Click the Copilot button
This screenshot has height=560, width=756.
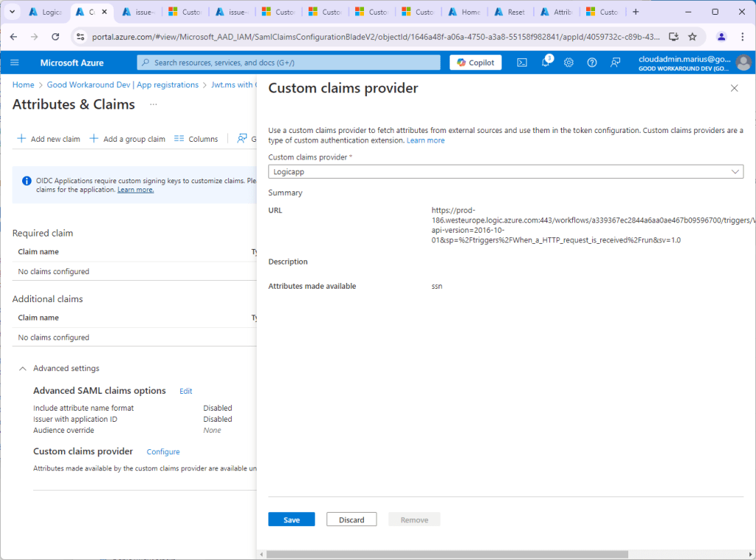pos(475,63)
